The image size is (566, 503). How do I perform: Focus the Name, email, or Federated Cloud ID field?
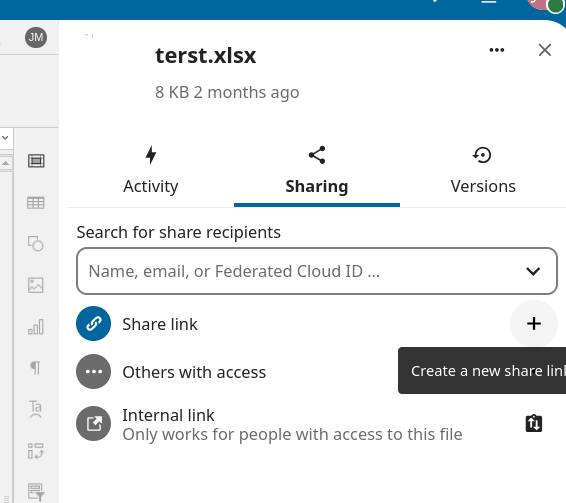coord(317,271)
